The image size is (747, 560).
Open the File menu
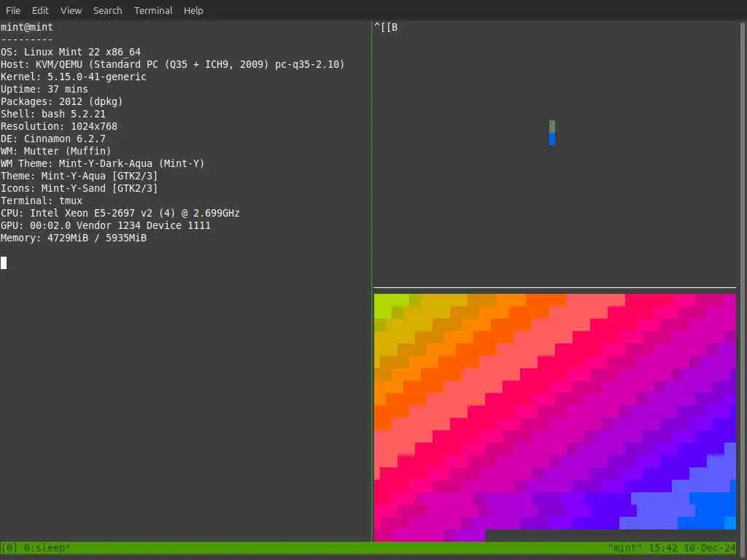pos(13,10)
